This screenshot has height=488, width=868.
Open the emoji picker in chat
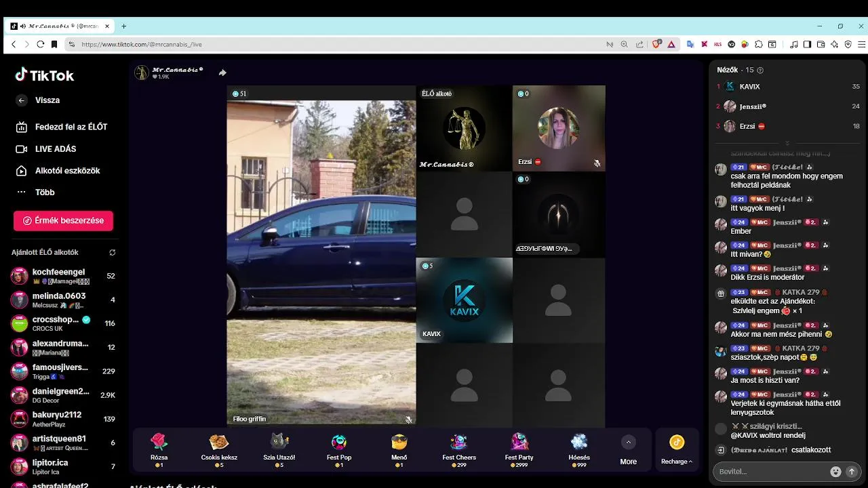tap(835, 471)
